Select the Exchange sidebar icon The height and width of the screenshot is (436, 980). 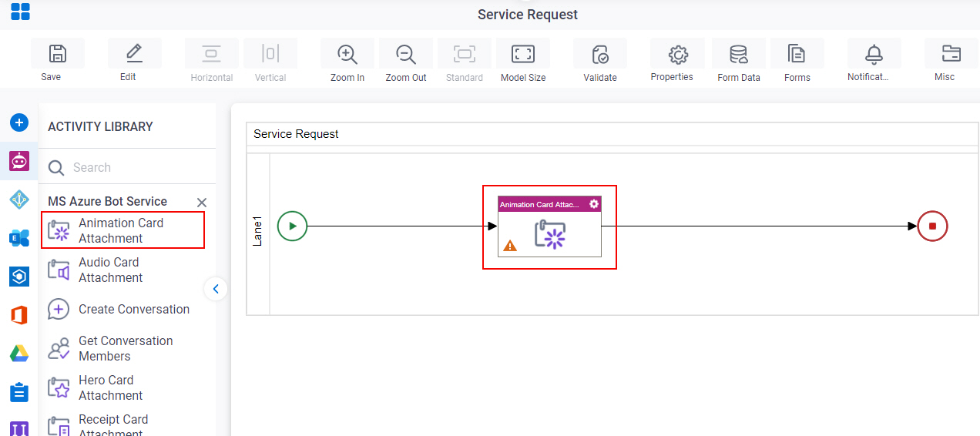(19, 238)
